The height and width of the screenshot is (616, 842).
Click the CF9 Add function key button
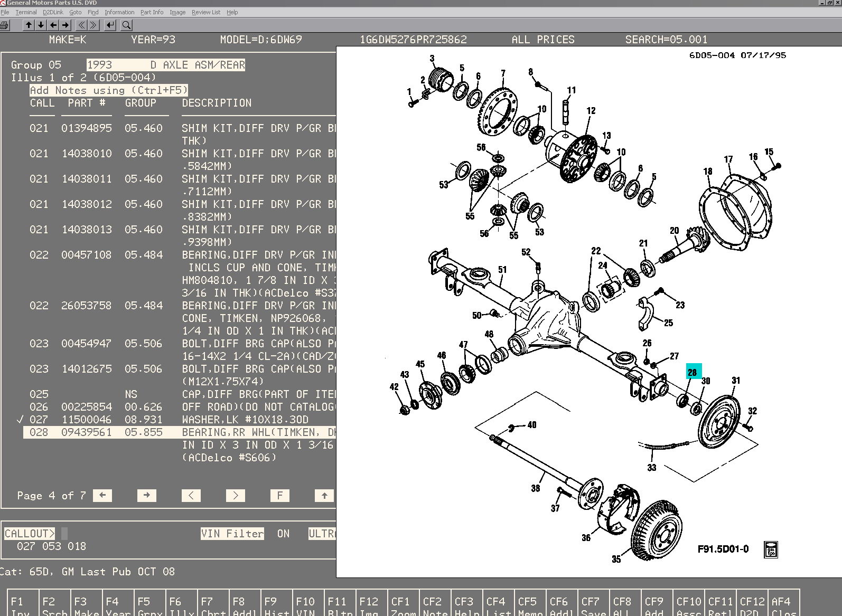657,602
